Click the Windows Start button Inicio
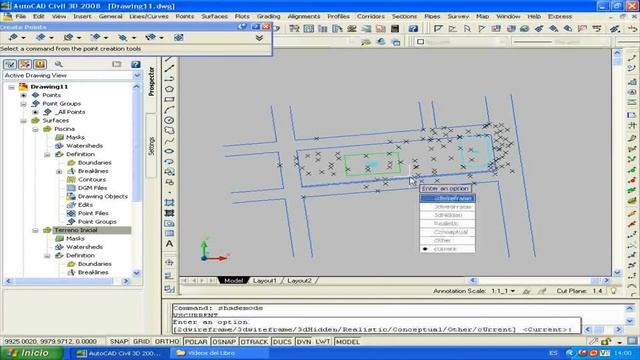Viewport: 640px width, 360px height. 31,353
